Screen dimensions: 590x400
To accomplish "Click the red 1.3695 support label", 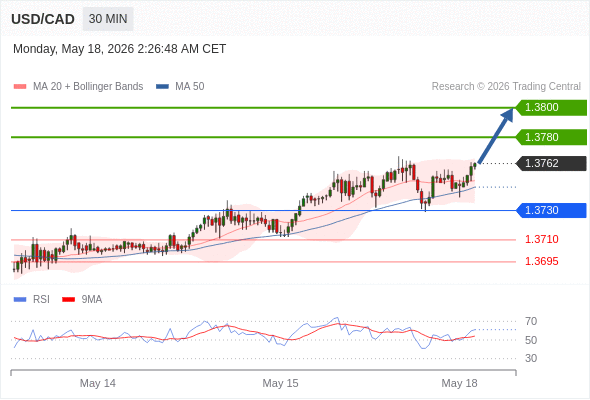I will pyautogui.click(x=541, y=261).
